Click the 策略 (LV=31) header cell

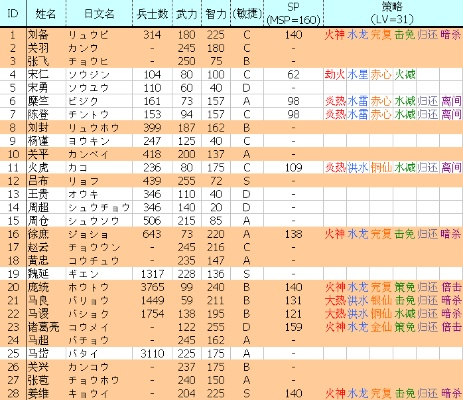click(x=393, y=14)
